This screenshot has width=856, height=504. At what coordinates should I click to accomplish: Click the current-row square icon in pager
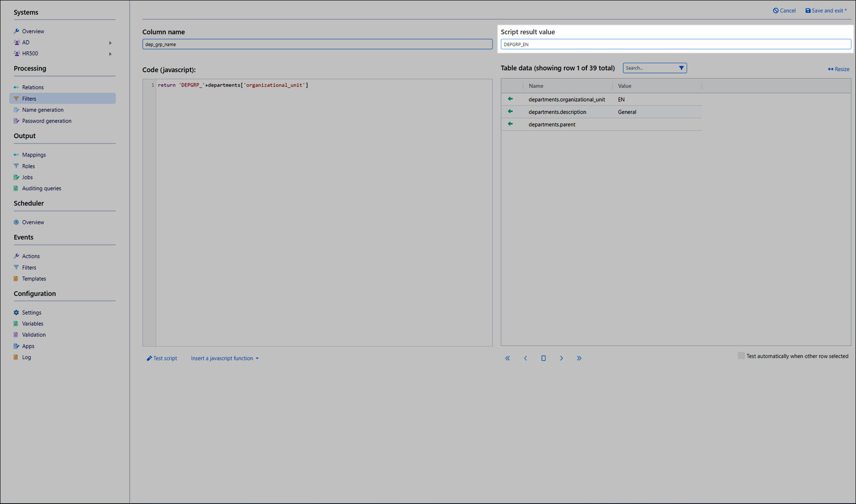pyautogui.click(x=543, y=358)
